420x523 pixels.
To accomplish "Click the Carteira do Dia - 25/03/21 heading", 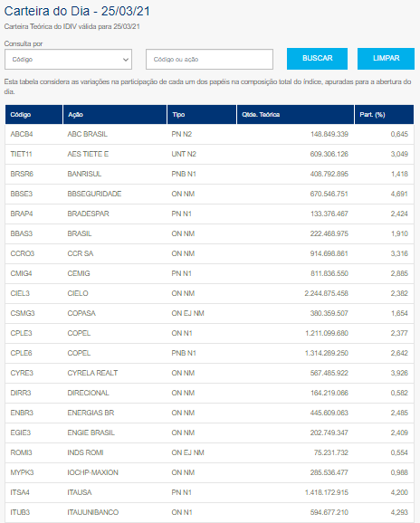I will click(77, 11).
